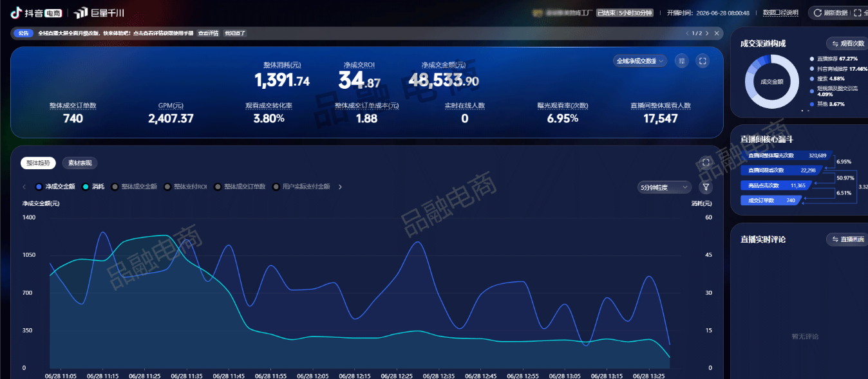Click the 整体成交订单成本(元) metric label
This screenshot has height=379, width=868.
366,106
